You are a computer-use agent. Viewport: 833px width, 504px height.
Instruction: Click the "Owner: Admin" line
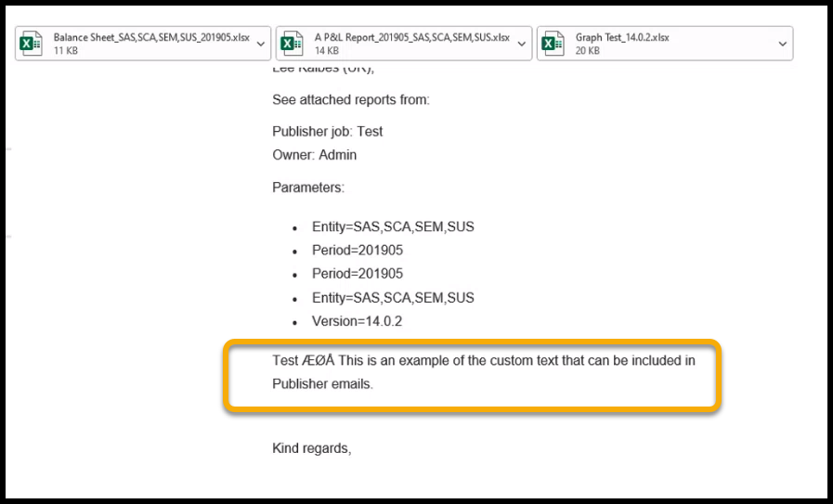point(314,155)
